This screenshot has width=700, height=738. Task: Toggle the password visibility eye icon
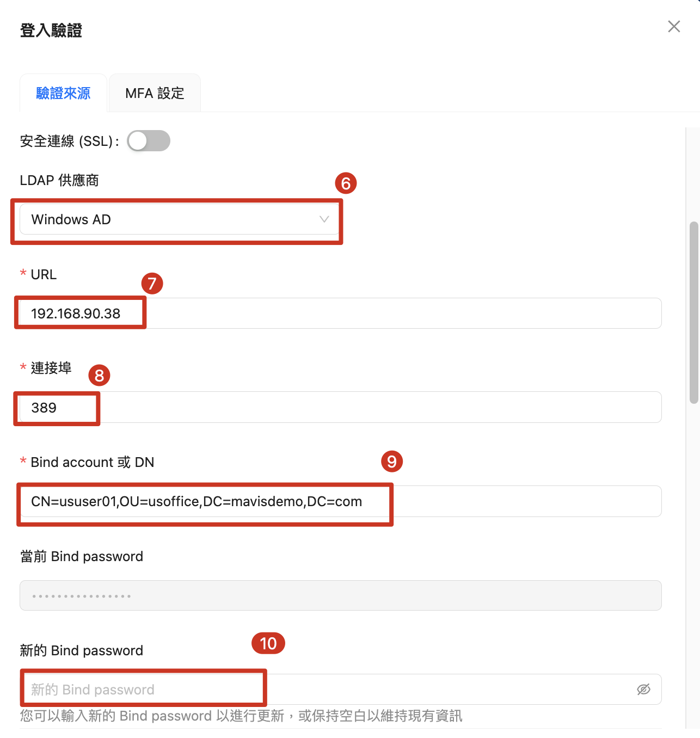point(643,690)
